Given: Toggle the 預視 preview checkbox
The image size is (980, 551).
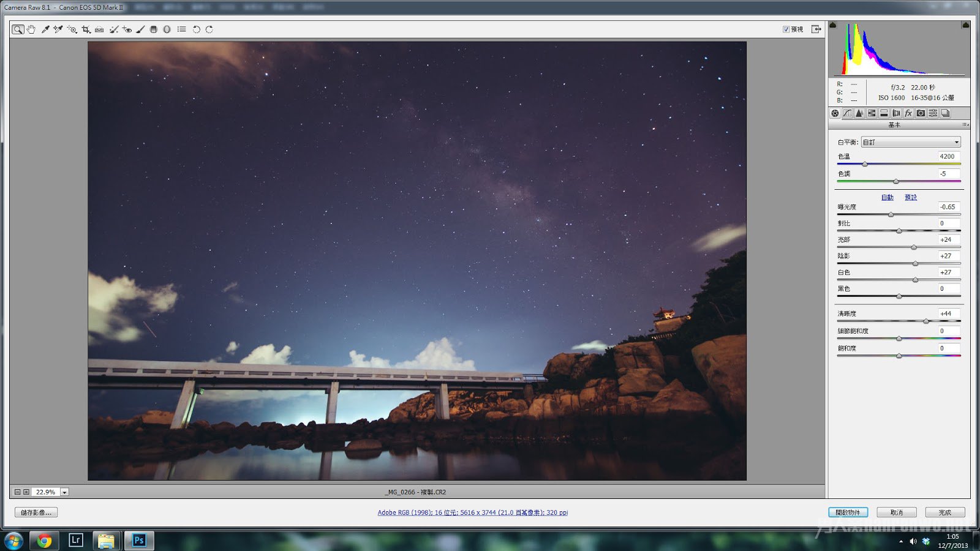Looking at the screenshot, I should tap(786, 29).
